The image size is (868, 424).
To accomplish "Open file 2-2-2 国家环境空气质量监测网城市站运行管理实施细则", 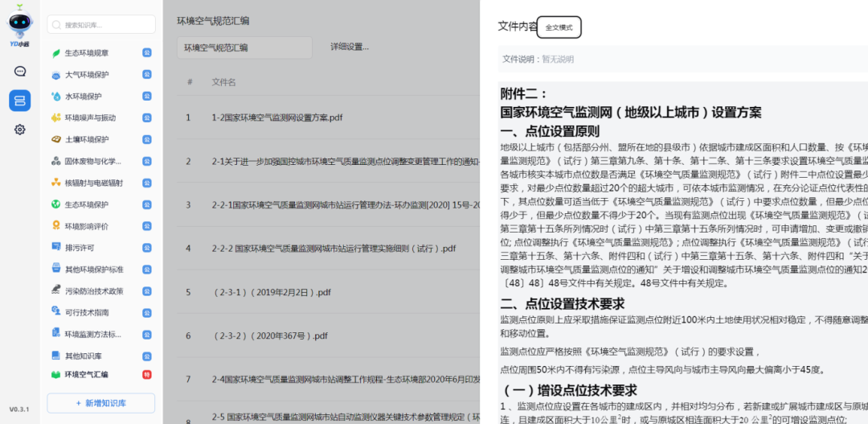I will pos(334,249).
